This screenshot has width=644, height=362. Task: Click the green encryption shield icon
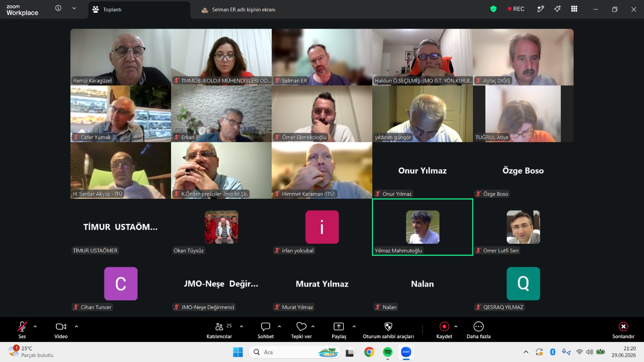[493, 9]
